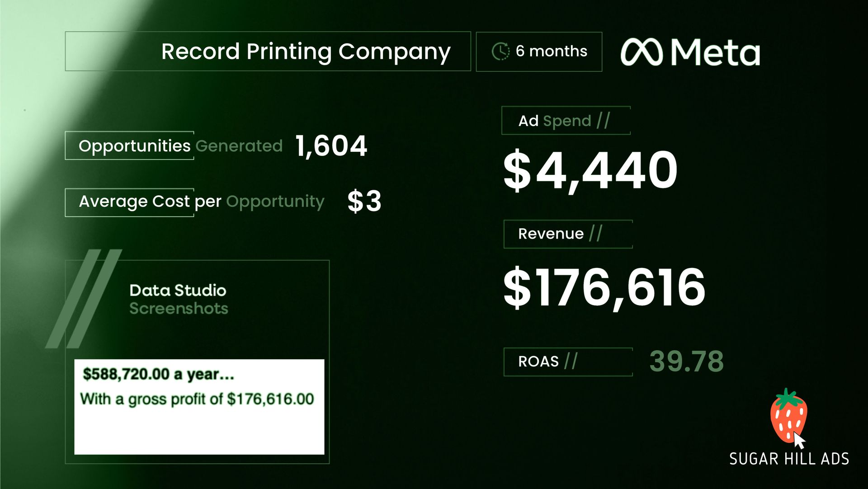Select the Average Cost per Opportunity label
Screen dimensions: 868x489
point(201,202)
